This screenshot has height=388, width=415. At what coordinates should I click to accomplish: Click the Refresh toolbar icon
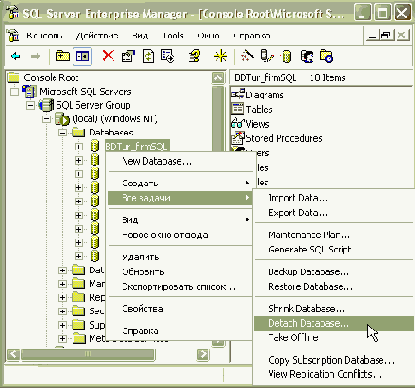point(148,56)
